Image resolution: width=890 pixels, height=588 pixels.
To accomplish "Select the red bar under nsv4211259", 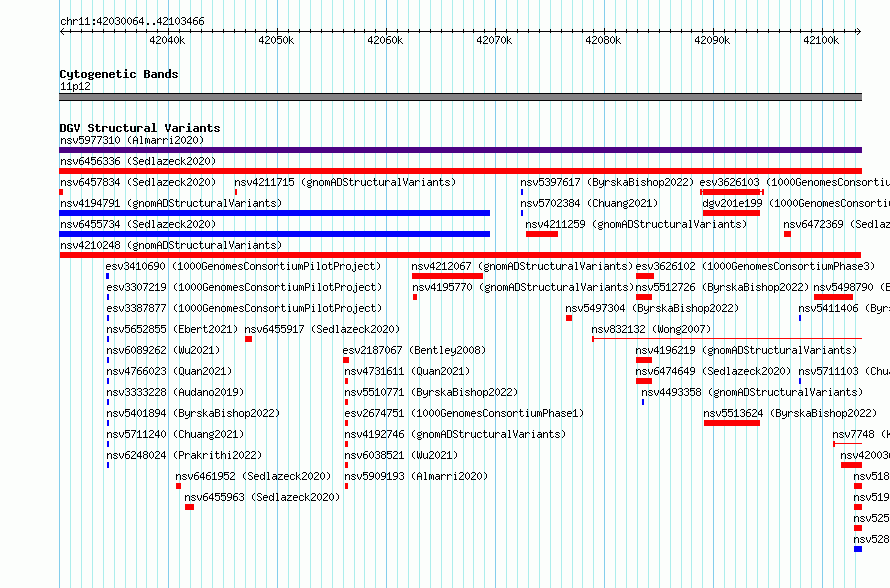I will (x=541, y=234).
